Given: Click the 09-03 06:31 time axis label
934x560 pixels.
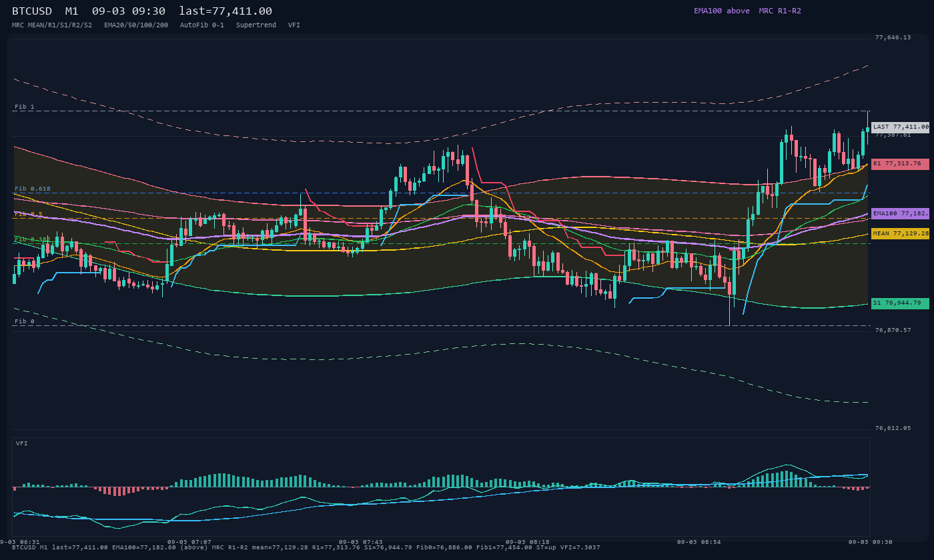Looking at the screenshot, I should 20,542.
